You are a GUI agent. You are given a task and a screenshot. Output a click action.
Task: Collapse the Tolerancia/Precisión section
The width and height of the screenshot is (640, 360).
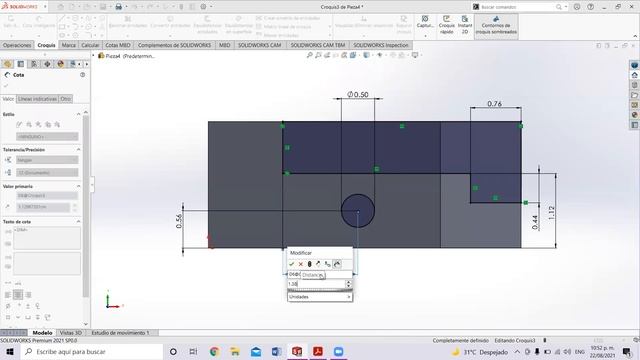click(78, 150)
